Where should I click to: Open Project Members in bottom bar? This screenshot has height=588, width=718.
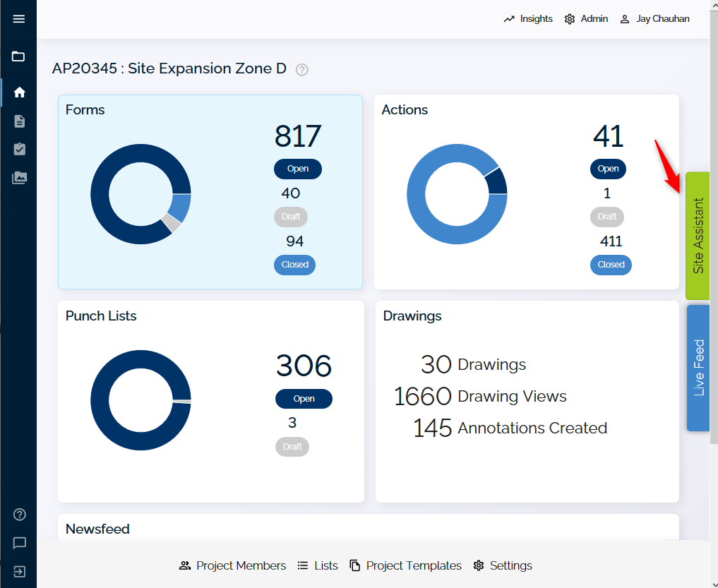[233, 565]
